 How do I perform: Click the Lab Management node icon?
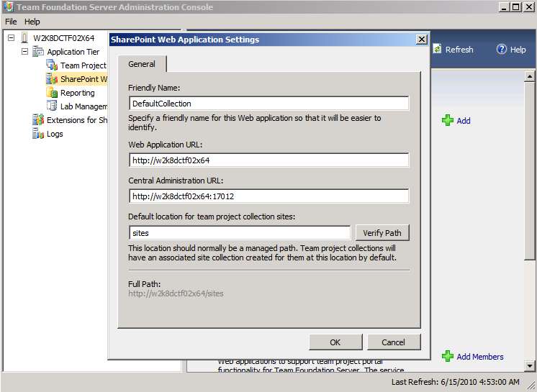52,106
